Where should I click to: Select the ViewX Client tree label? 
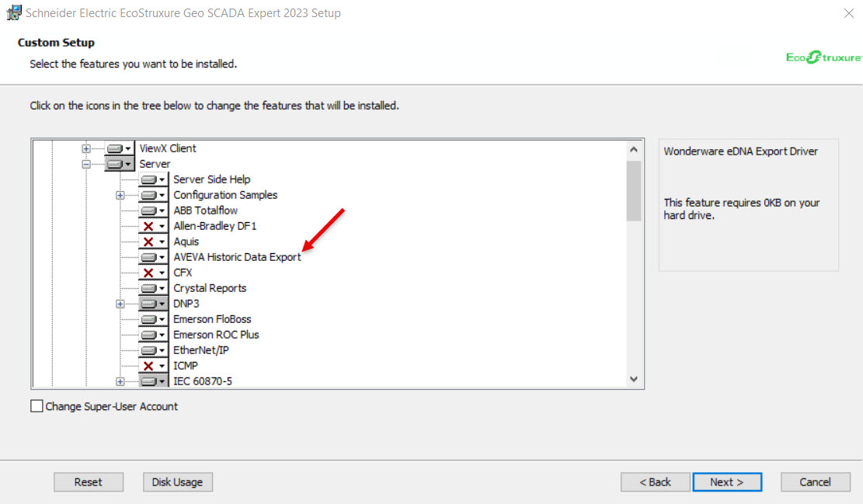[x=167, y=148]
